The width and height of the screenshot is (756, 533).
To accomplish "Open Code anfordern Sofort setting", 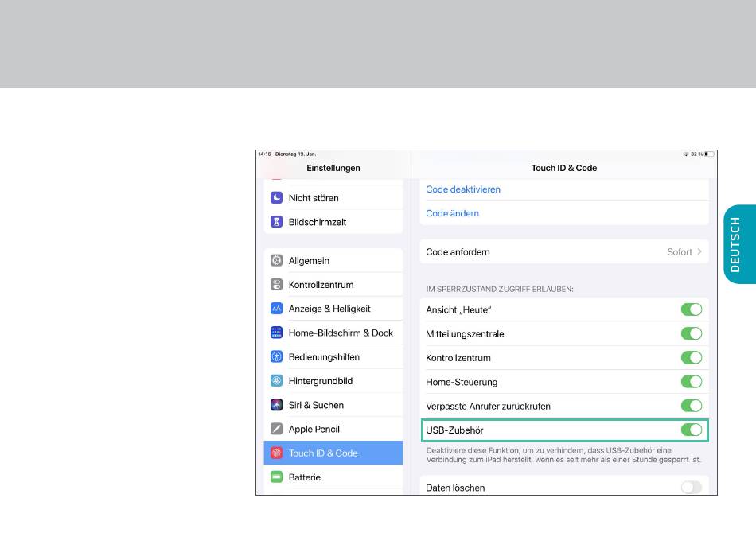I will click(679, 252).
